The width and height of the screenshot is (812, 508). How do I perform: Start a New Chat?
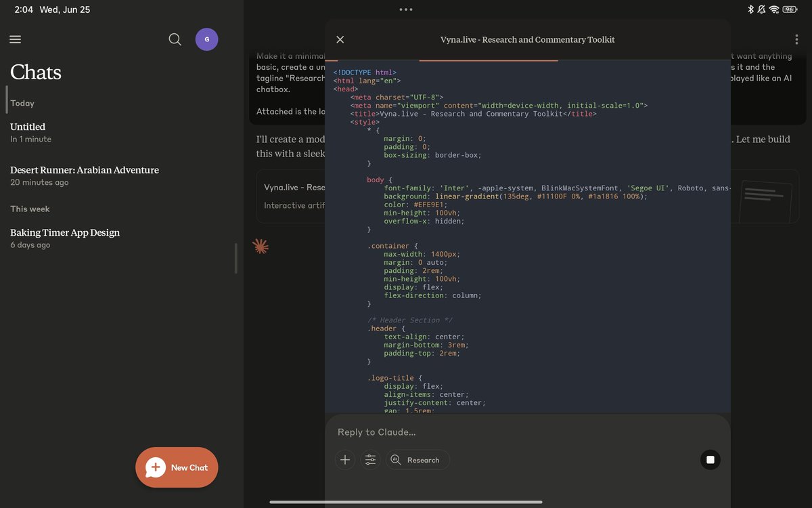177,467
